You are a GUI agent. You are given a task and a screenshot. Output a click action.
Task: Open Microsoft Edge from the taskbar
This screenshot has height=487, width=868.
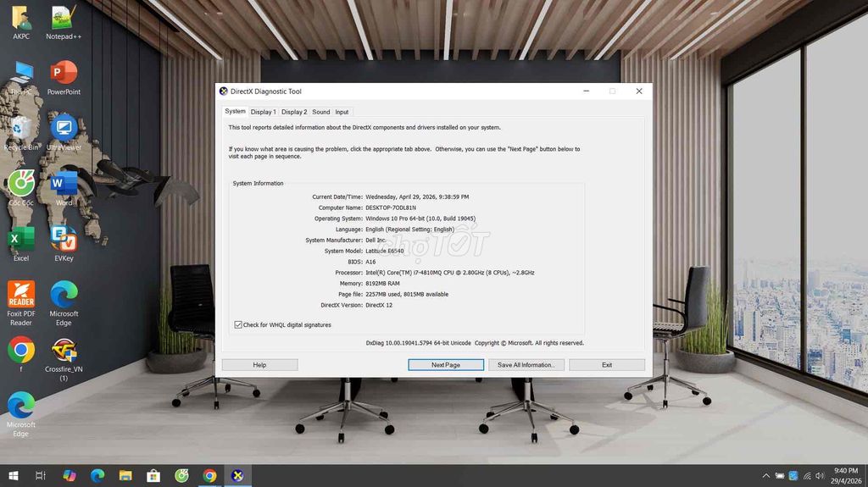point(97,475)
